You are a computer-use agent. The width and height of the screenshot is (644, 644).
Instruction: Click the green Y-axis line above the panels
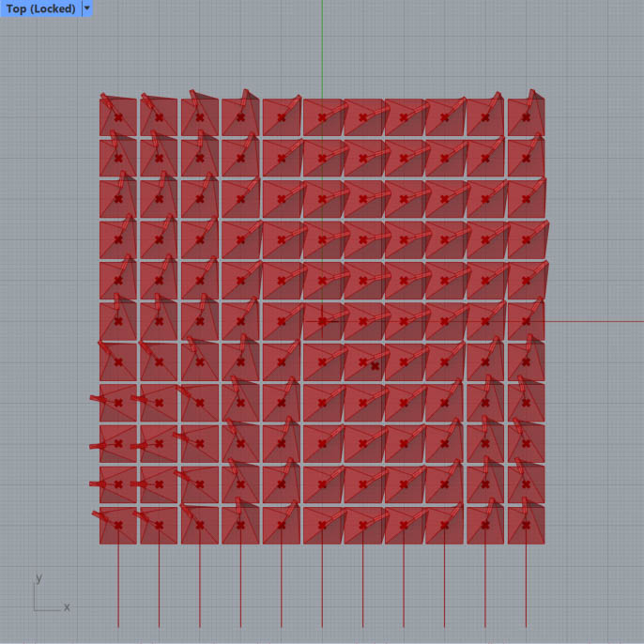(x=322, y=47)
